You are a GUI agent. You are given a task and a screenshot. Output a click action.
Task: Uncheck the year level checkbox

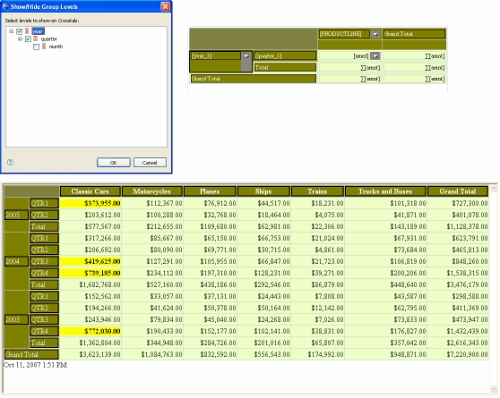19,31
